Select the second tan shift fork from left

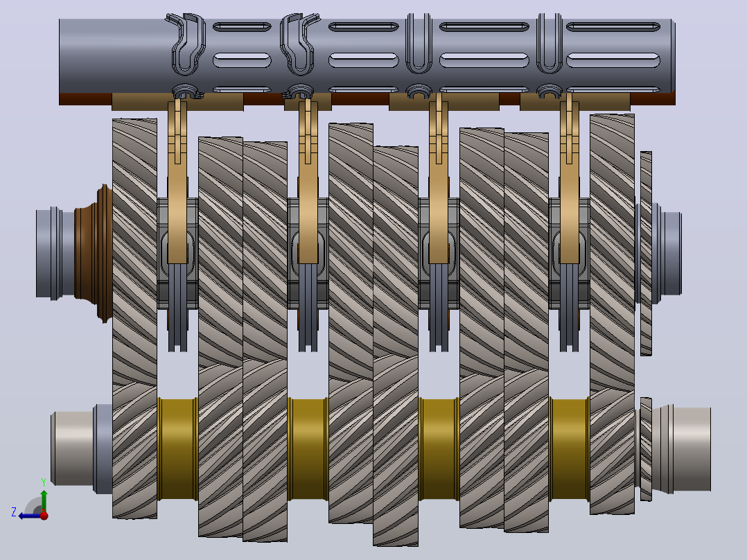(308, 181)
